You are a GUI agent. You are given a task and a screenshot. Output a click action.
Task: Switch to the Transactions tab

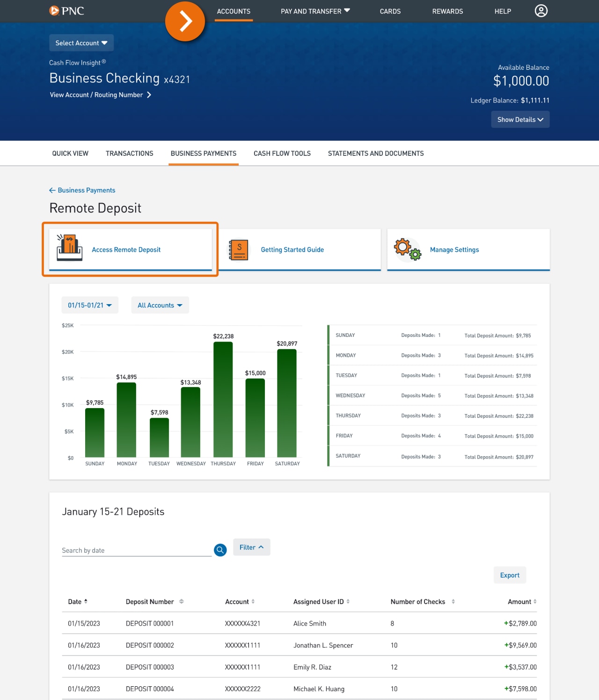pos(130,153)
